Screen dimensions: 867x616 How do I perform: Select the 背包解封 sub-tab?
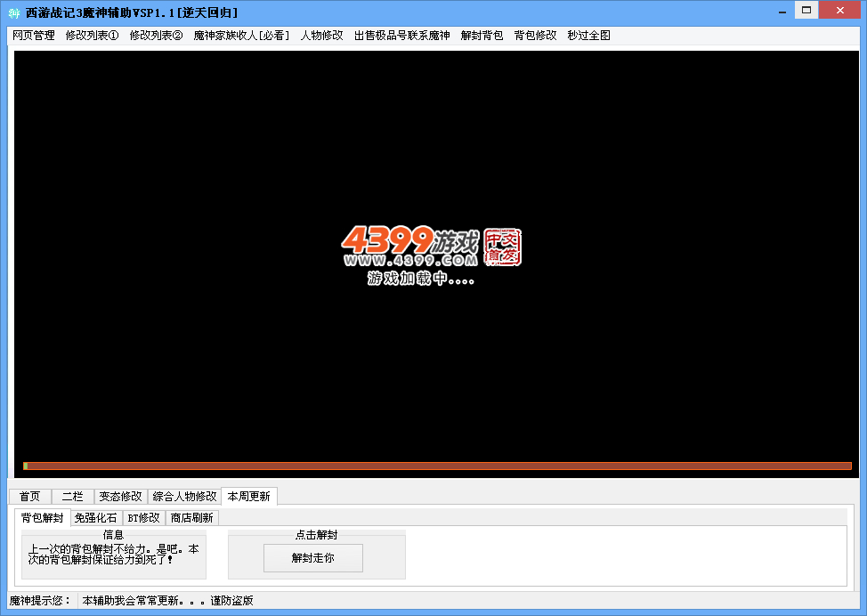[x=43, y=517]
